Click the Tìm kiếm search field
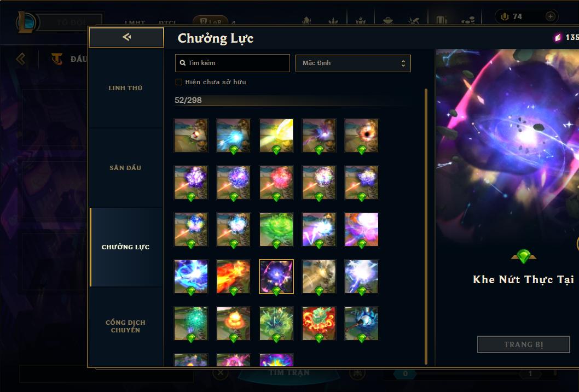The image size is (579, 392). pyautogui.click(x=232, y=63)
